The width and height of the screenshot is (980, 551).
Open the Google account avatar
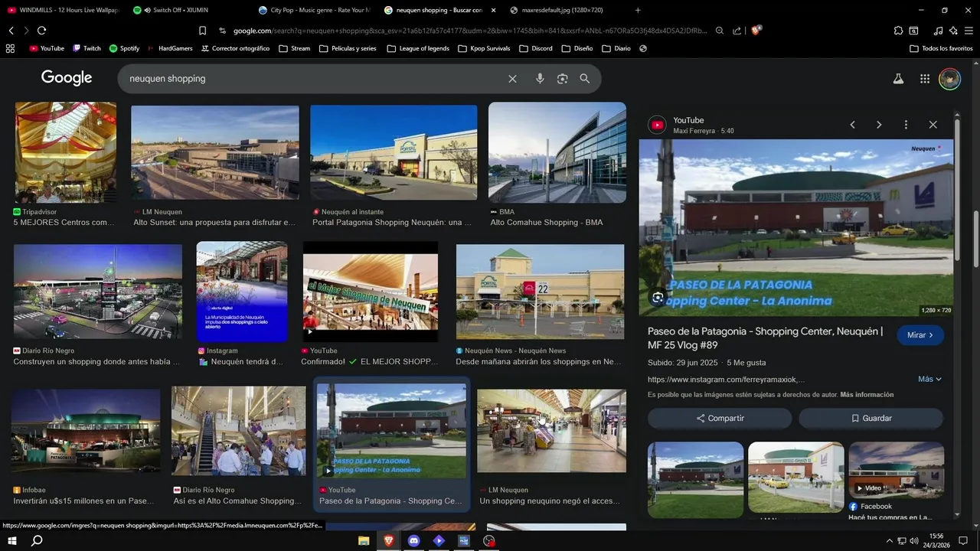coord(949,79)
